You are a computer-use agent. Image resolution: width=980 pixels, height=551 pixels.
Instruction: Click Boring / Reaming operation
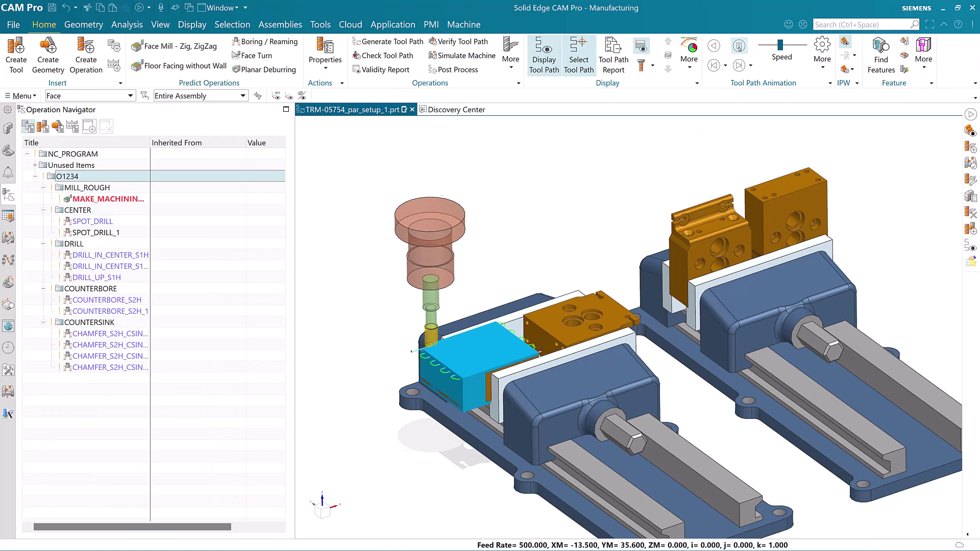[264, 41]
